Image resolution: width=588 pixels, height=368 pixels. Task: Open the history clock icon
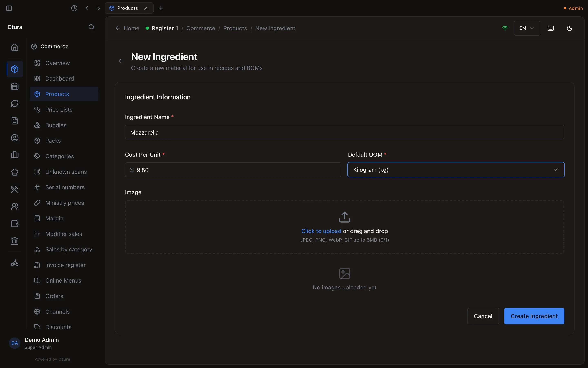click(x=74, y=8)
